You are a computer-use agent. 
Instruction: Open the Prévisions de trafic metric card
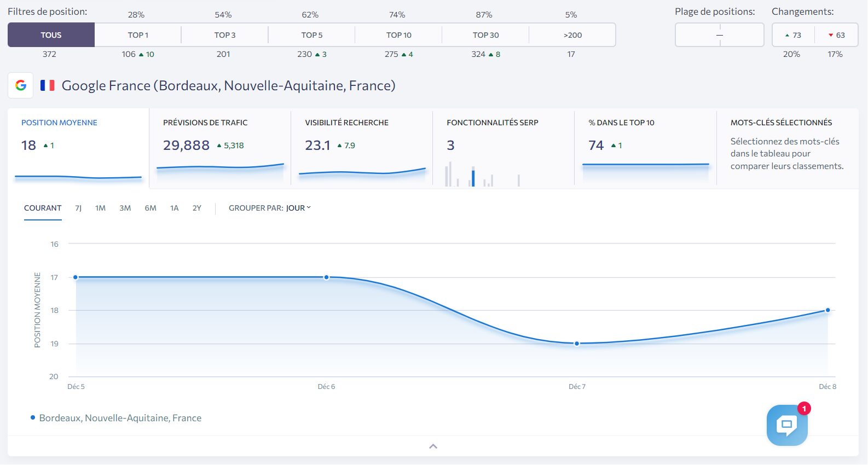220,148
